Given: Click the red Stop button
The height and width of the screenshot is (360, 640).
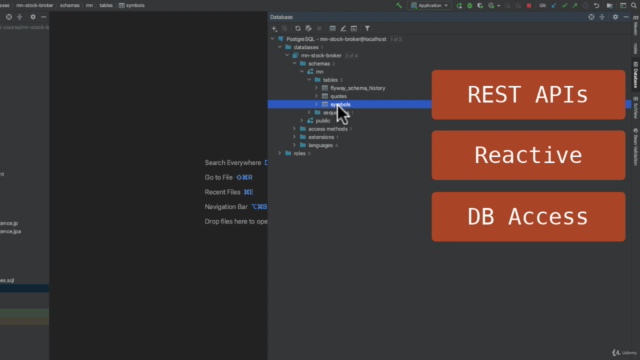Looking at the screenshot, I should (x=529, y=5).
